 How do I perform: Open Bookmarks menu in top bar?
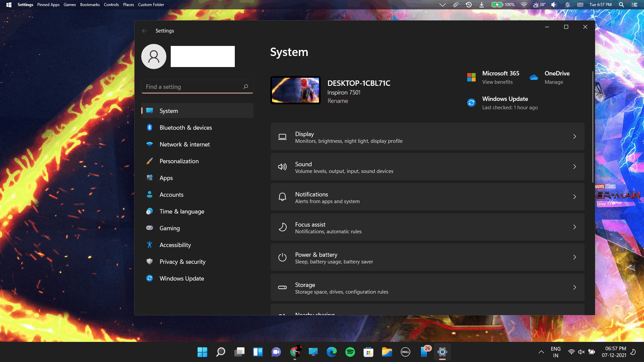[x=90, y=5]
